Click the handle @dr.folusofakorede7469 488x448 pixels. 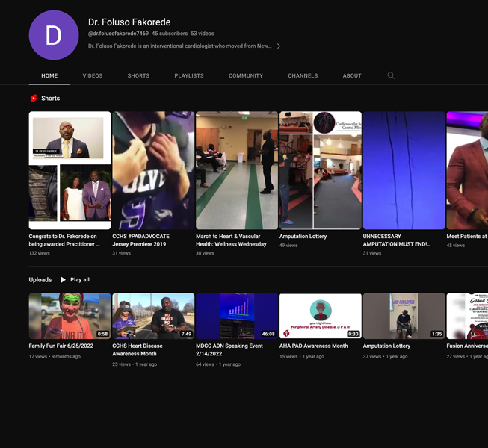(x=118, y=34)
